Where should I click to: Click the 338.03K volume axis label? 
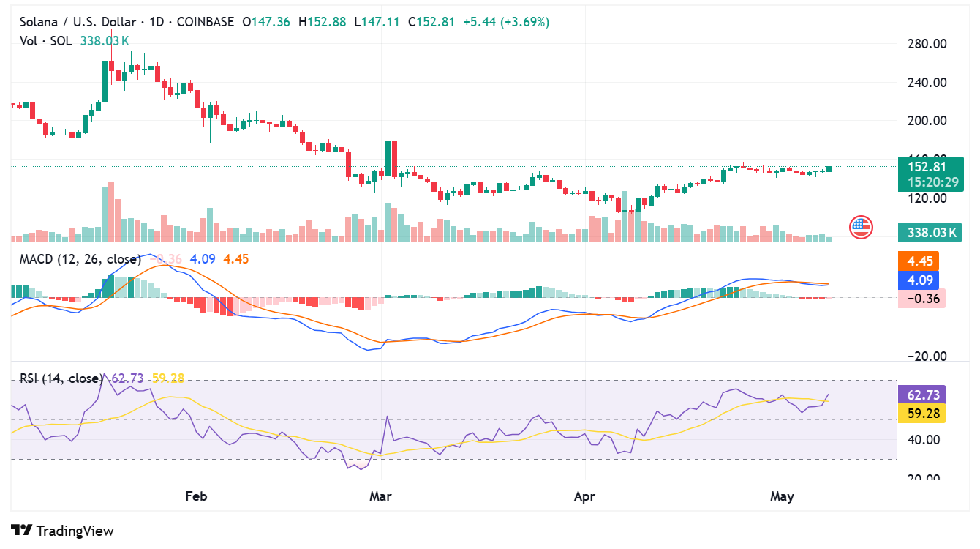pyautogui.click(x=931, y=233)
